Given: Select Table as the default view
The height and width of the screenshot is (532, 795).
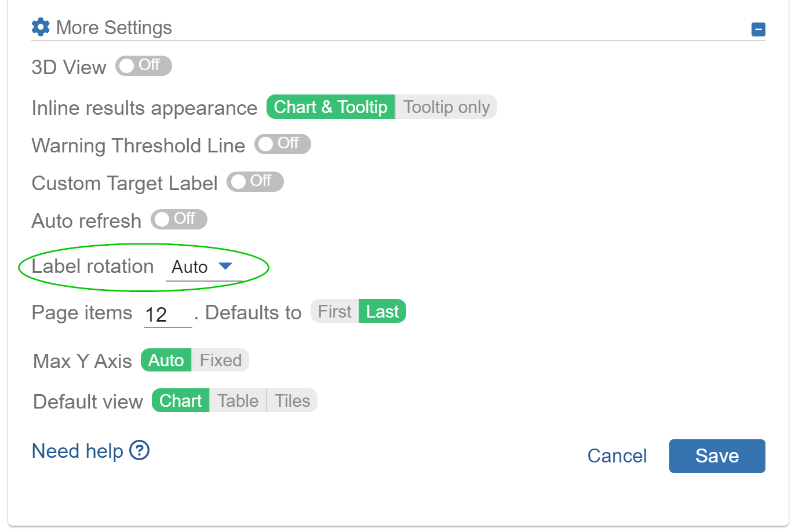Looking at the screenshot, I should pyautogui.click(x=237, y=400).
